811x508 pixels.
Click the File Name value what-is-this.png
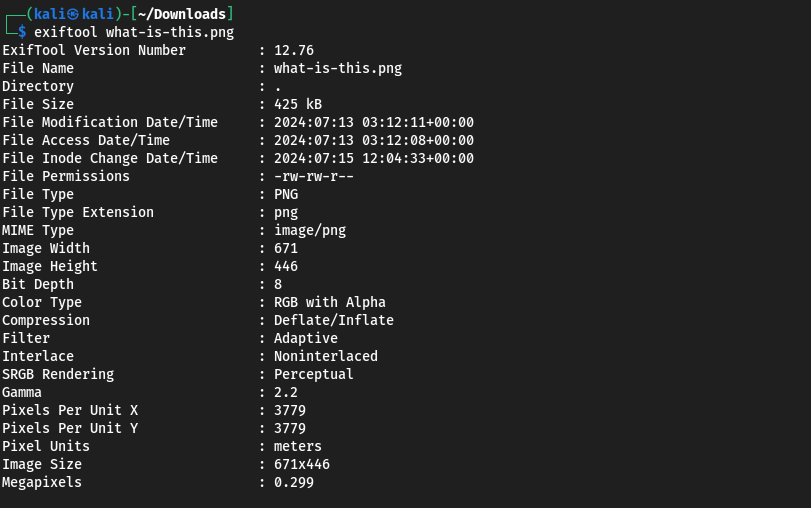(338, 68)
